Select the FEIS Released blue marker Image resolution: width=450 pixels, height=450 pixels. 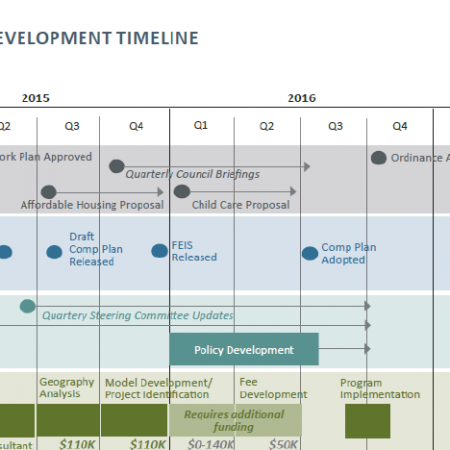coord(160,251)
